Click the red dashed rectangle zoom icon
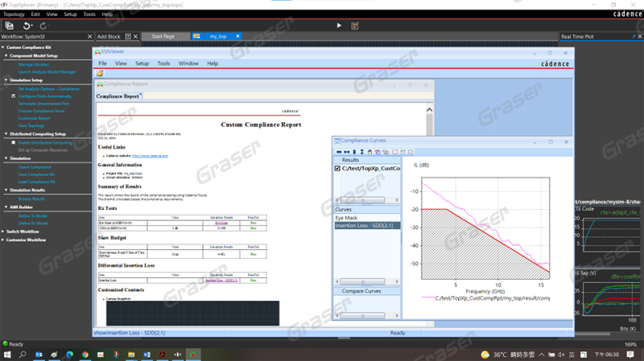This screenshot has width=644, height=361. pos(395,152)
